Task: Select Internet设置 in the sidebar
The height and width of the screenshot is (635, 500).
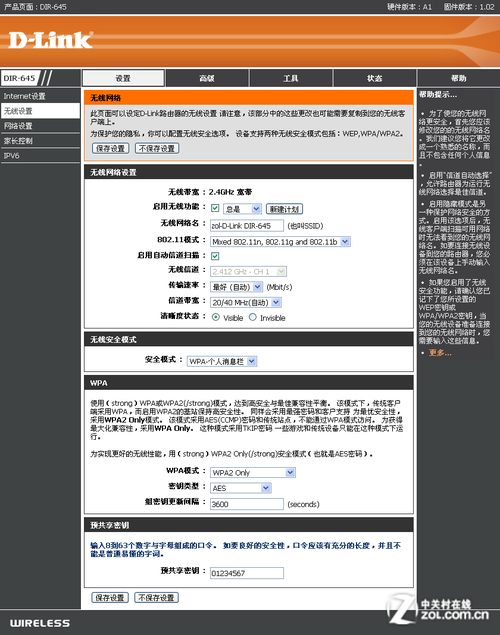Action: pyautogui.click(x=40, y=96)
